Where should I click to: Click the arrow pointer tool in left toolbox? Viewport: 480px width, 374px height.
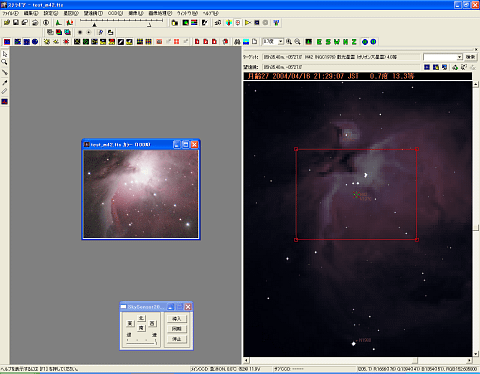[x=5, y=54]
